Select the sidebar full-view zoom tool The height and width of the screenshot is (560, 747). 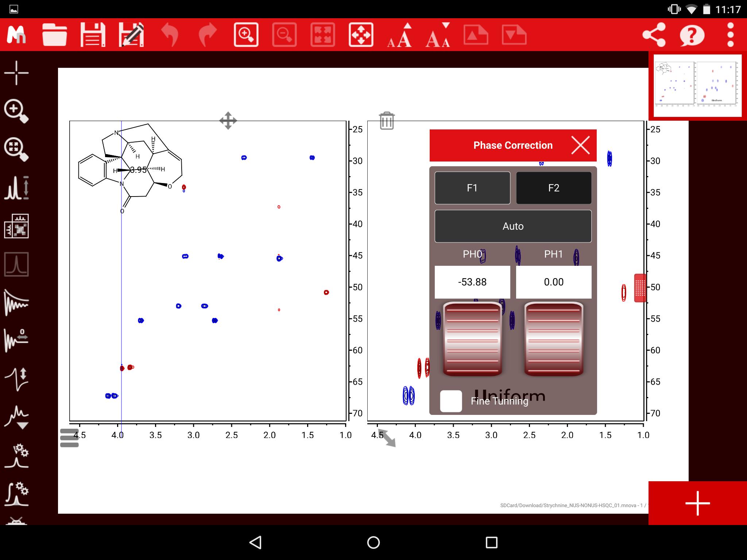[x=16, y=149]
